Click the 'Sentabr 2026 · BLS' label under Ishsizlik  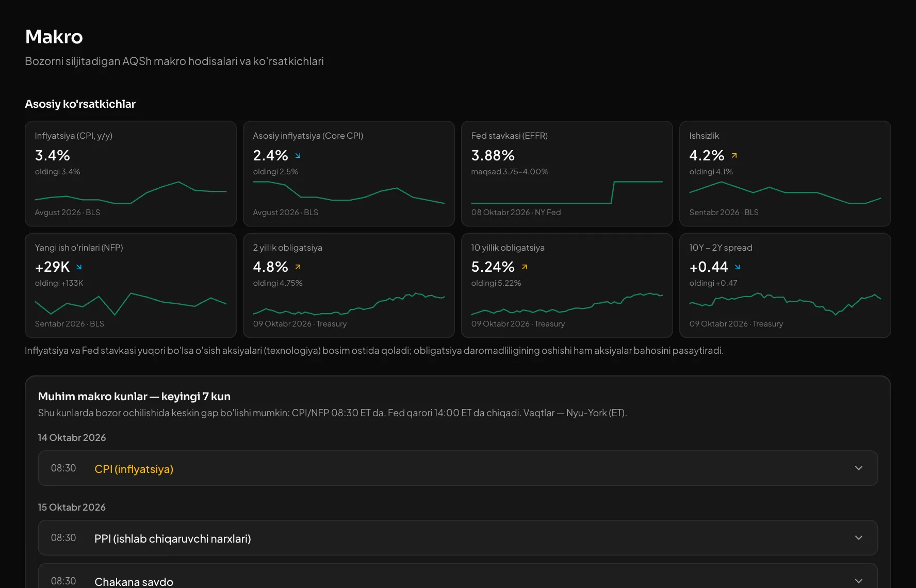(x=724, y=213)
